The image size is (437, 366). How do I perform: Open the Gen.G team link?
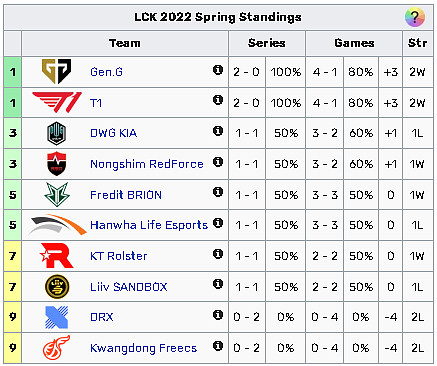click(106, 72)
